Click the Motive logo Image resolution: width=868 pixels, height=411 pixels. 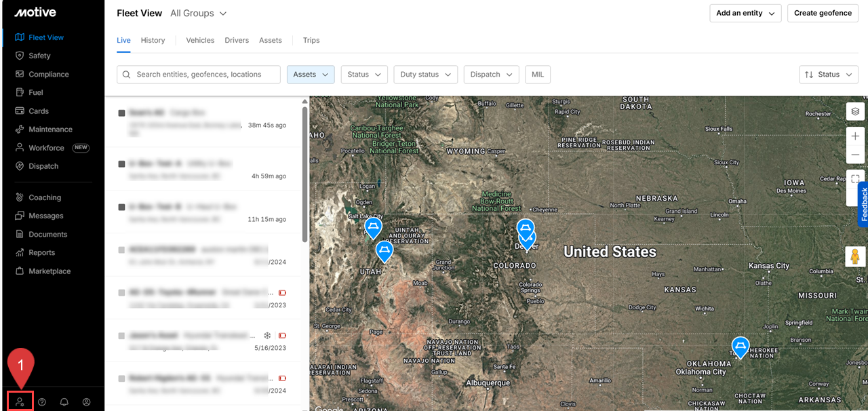(x=35, y=12)
